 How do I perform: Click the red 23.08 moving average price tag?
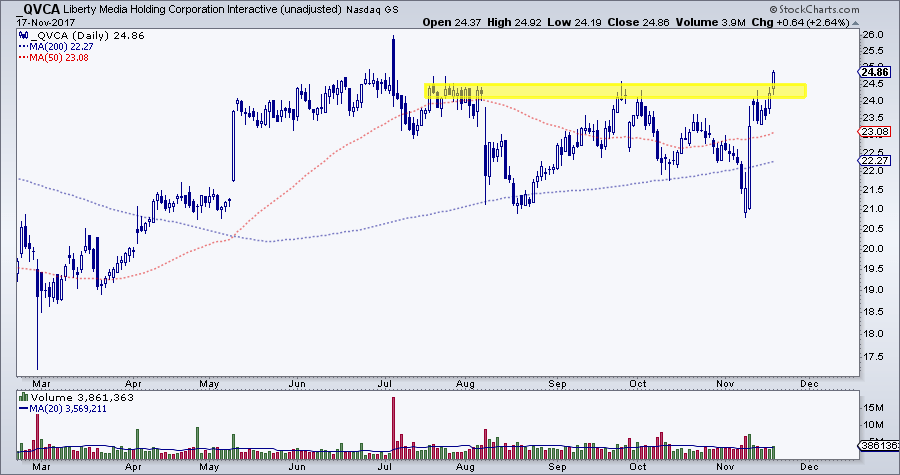click(874, 132)
